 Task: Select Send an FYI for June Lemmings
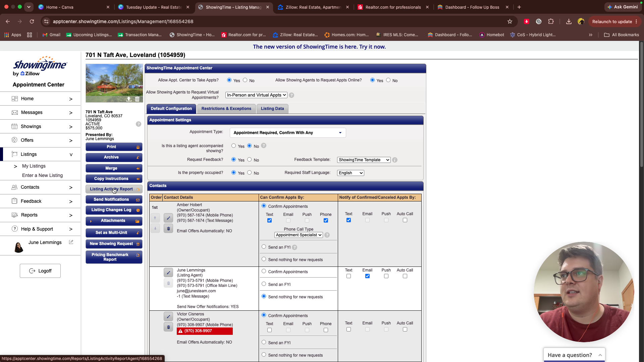[x=264, y=284]
